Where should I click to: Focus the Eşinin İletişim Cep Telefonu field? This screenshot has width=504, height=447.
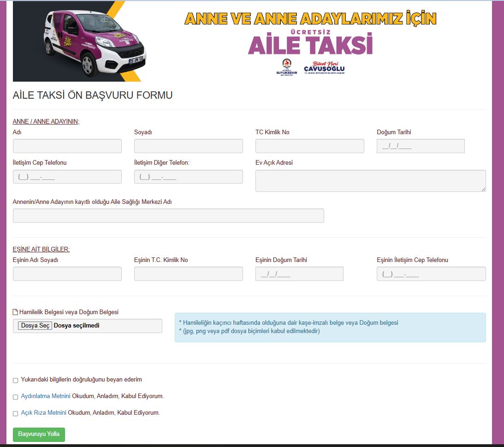pyautogui.click(x=431, y=274)
